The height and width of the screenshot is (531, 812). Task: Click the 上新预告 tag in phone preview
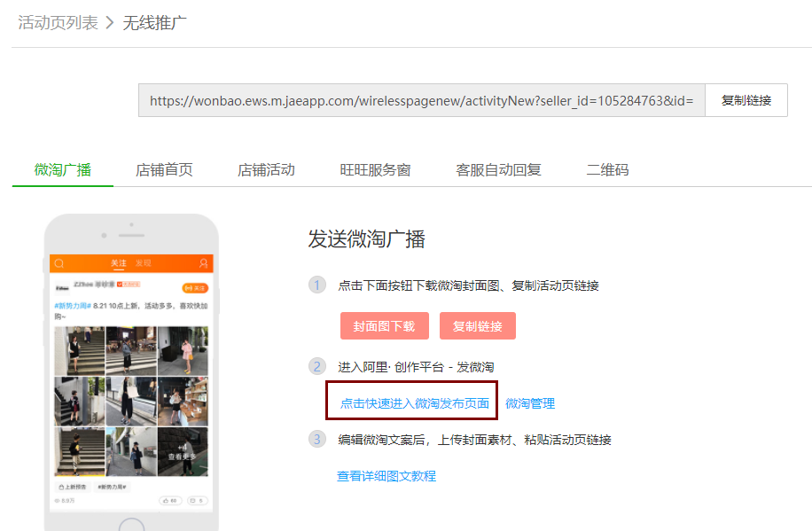click(x=73, y=487)
